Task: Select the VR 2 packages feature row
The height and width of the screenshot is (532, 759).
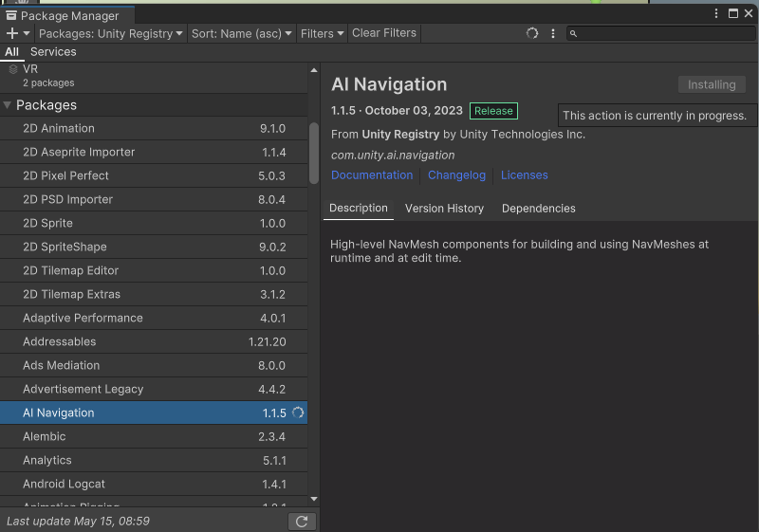Action: tap(154, 77)
